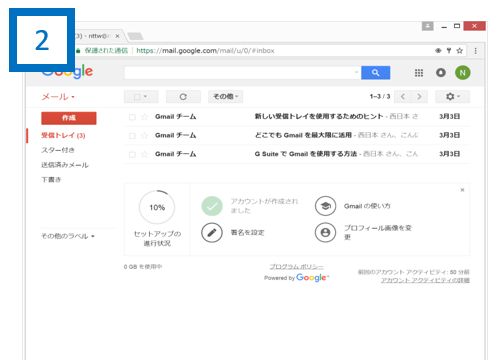Viewport: 500px width, 360px height.
Task: Open the その他 toolbar dropdown
Action: tap(226, 97)
